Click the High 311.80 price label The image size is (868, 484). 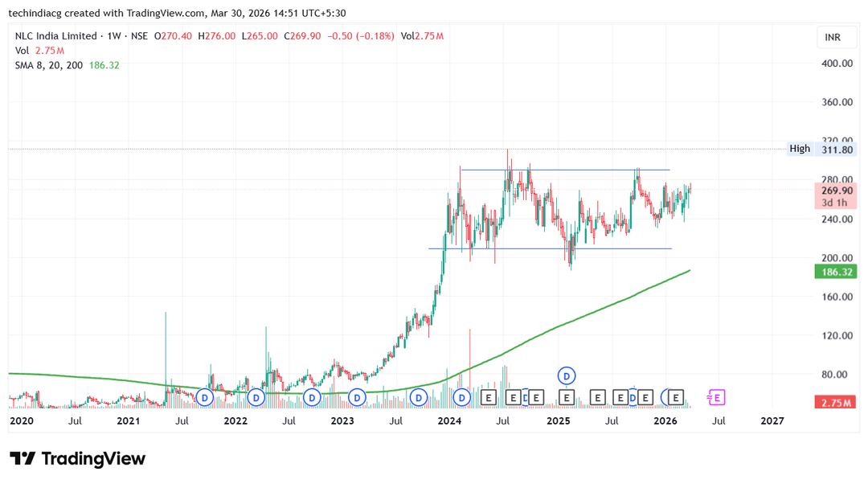click(821, 149)
